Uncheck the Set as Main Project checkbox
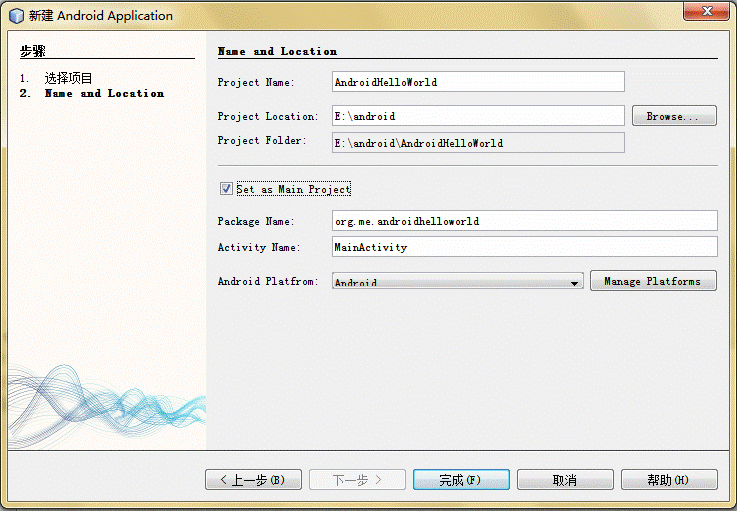Image resolution: width=737 pixels, height=511 pixels. [x=226, y=189]
